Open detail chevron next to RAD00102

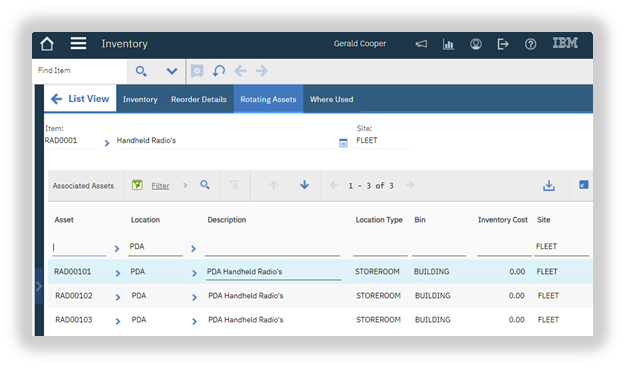pos(118,297)
